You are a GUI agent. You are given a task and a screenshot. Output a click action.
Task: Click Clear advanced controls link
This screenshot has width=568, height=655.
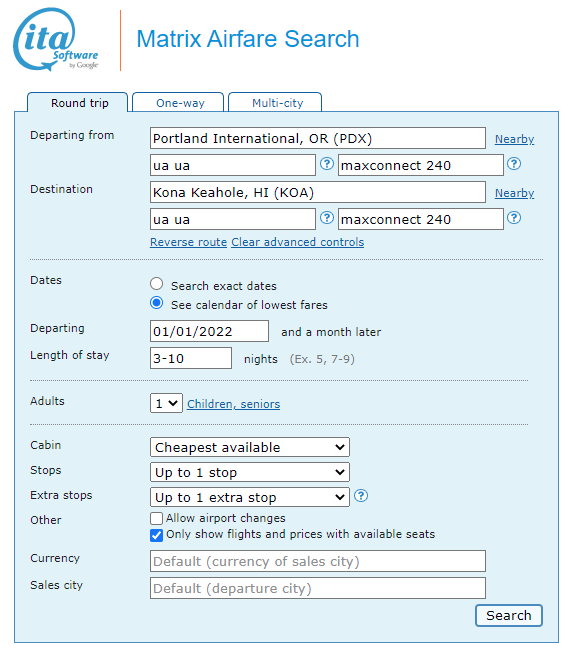298,242
